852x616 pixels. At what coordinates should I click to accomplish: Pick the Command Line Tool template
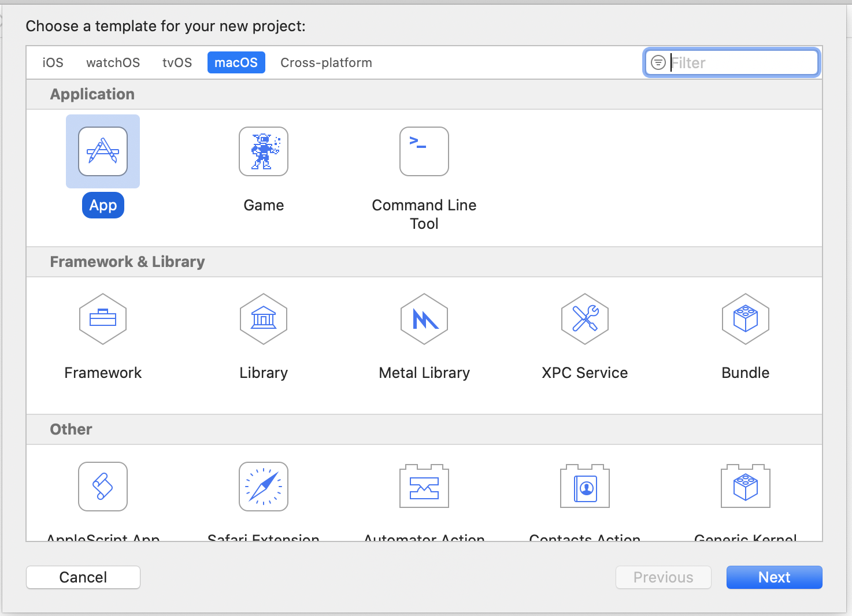point(424,151)
